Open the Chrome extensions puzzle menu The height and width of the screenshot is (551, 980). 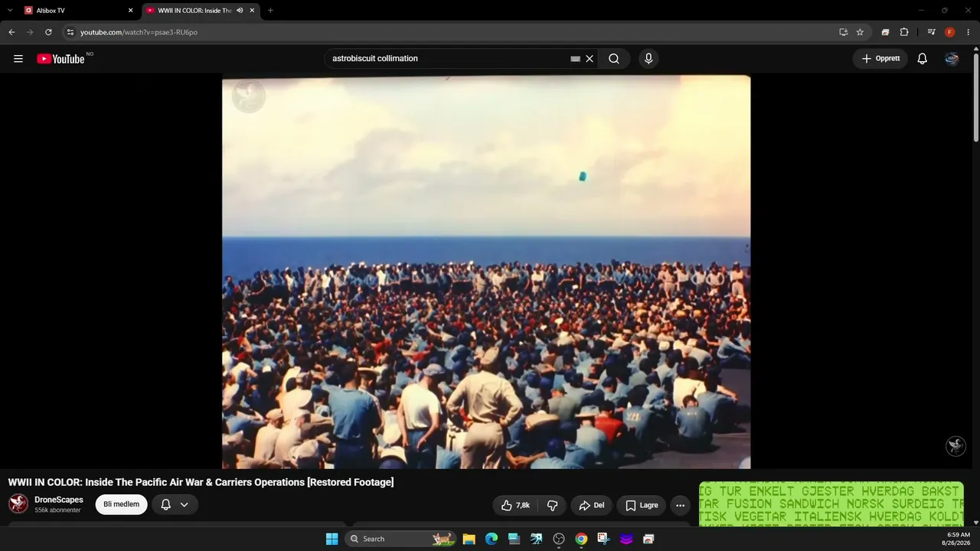tap(904, 32)
